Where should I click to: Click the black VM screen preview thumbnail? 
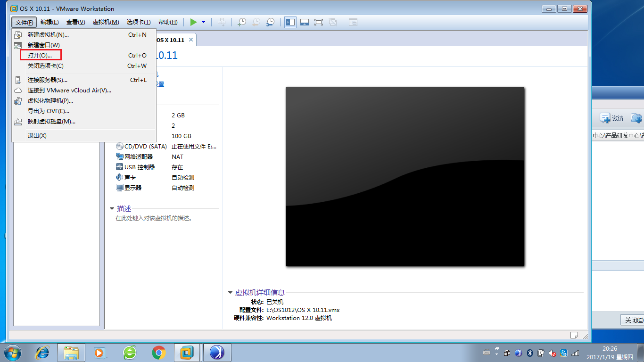(x=405, y=177)
